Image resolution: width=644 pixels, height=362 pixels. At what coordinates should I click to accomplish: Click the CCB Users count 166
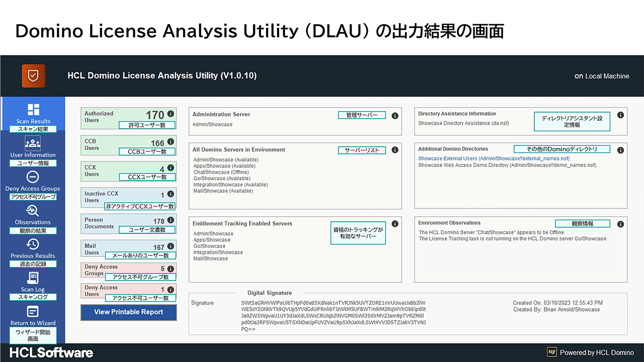tap(157, 143)
